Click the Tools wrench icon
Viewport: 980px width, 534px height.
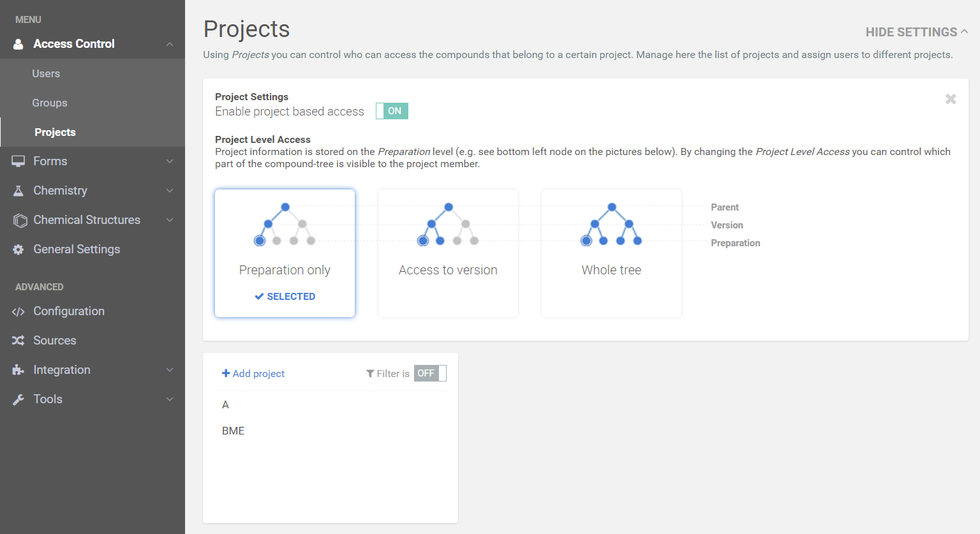[x=19, y=399]
